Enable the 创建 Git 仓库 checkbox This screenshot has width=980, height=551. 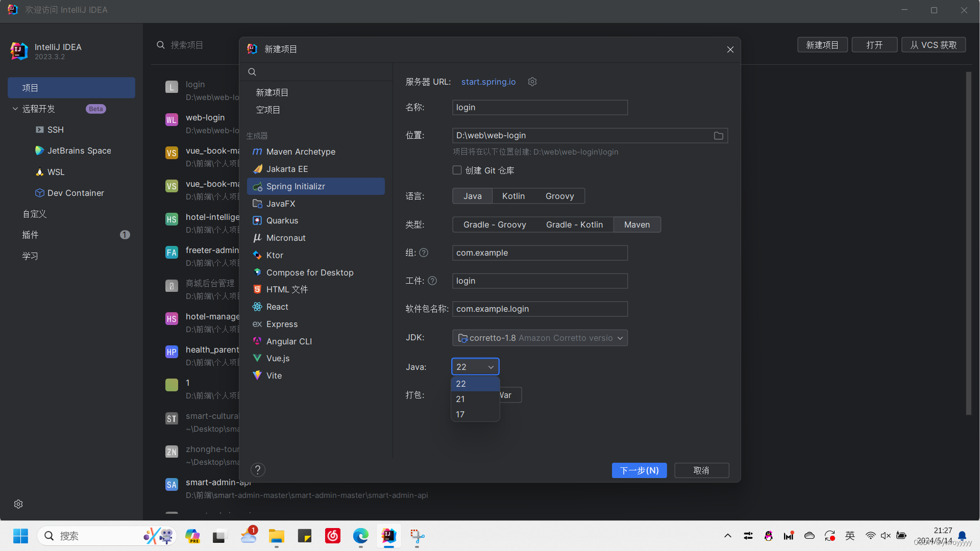(x=457, y=170)
